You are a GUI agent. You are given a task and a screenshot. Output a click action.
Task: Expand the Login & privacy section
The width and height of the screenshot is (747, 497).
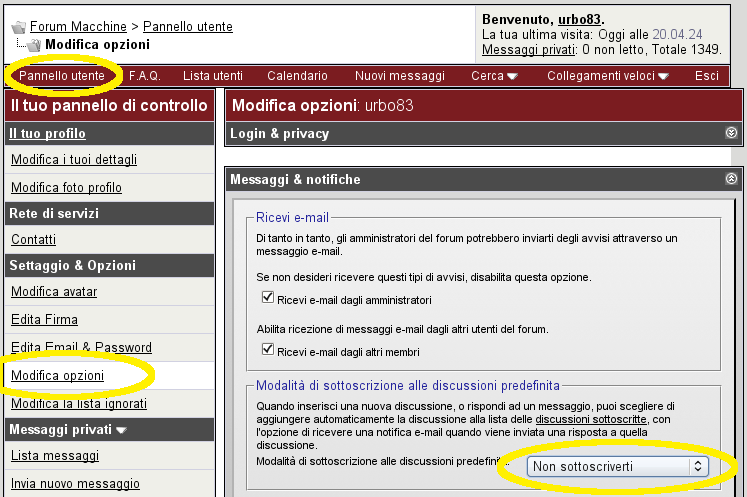coord(731,133)
